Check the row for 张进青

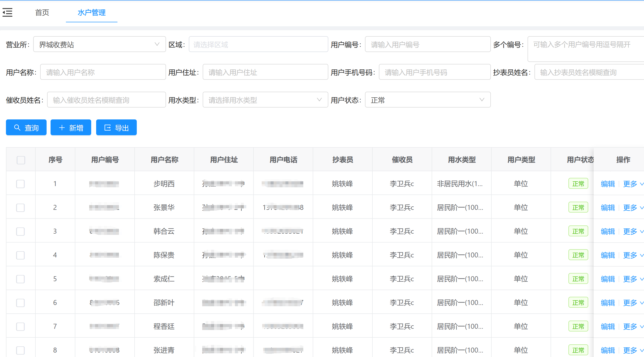pos(21,350)
